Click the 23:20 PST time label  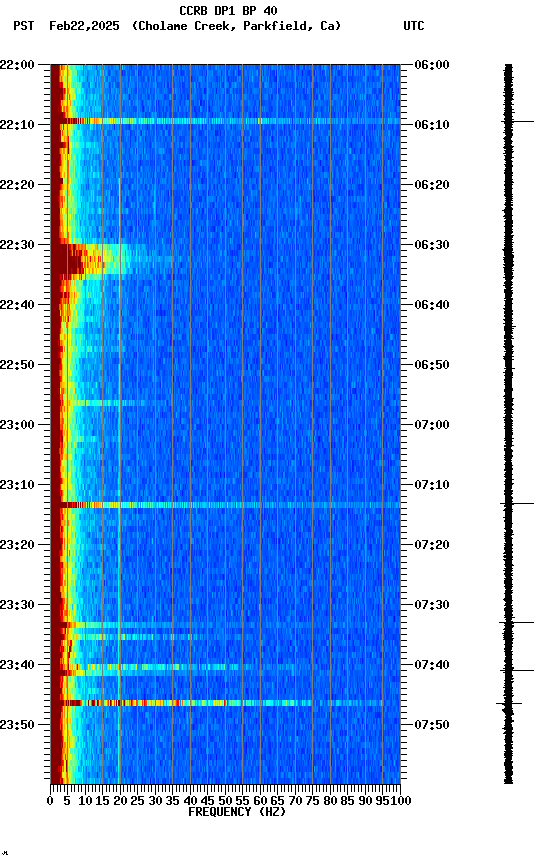pos(17,546)
